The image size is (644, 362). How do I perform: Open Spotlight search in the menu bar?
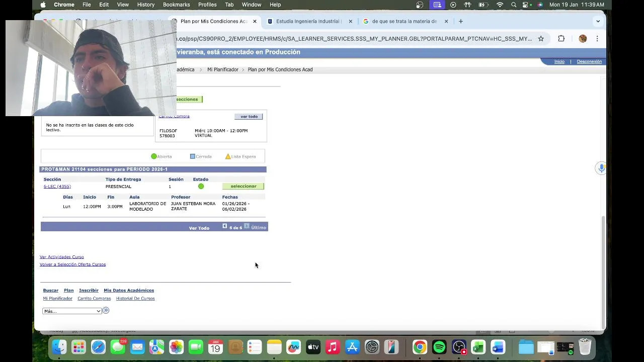click(514, 5)
